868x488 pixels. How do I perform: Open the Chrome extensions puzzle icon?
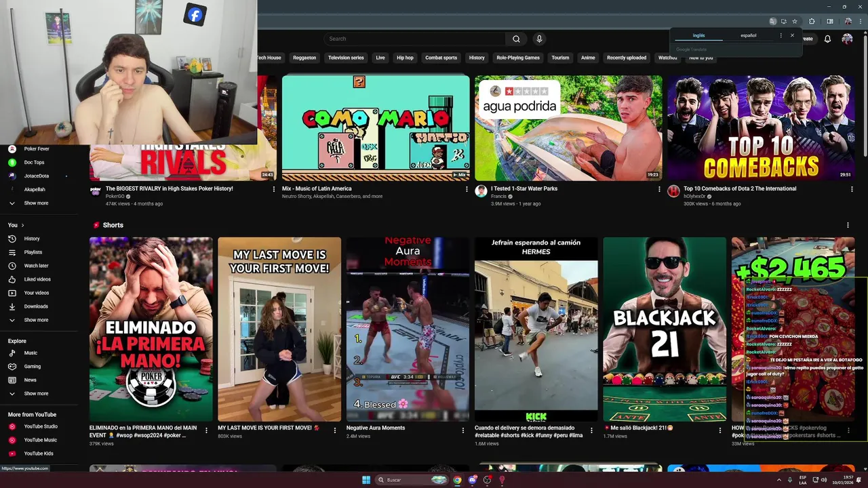pos(812,21)
